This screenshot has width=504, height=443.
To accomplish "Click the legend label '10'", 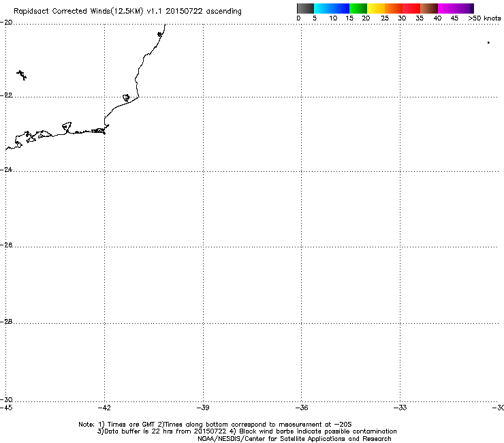I will coord(333,18).
